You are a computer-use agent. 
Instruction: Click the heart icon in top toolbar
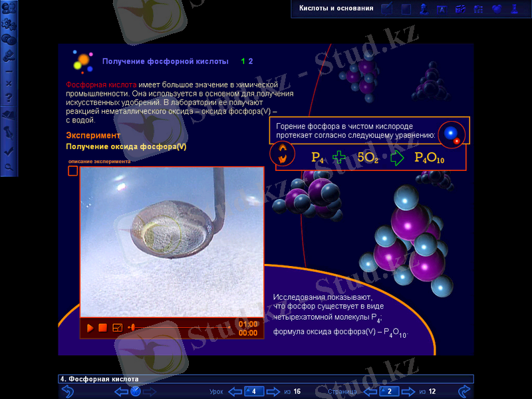[496, 9]
